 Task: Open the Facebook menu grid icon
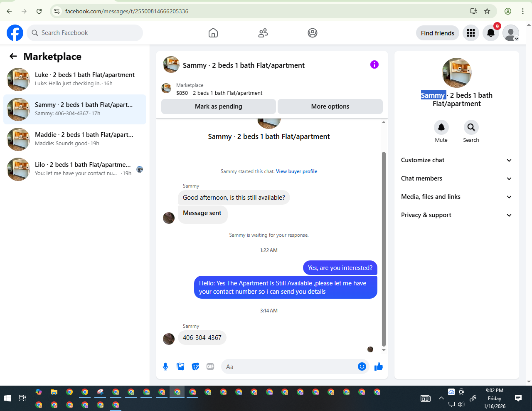(471, 33)
